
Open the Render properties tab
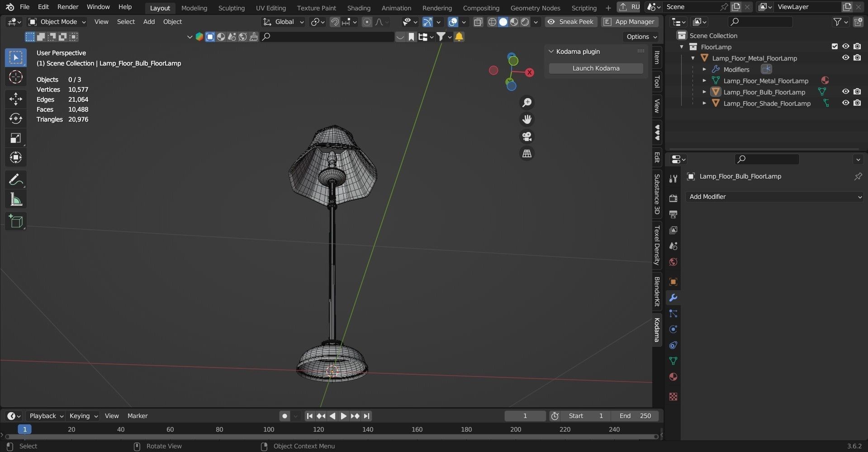click(673, 198)
